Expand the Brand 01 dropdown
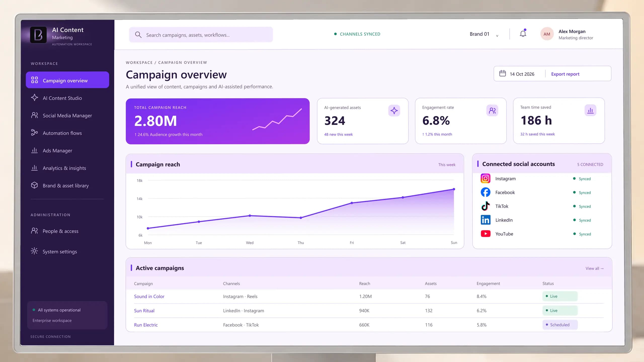The width and height of the screenshot is (644, 362). click(x=484, y=34)
